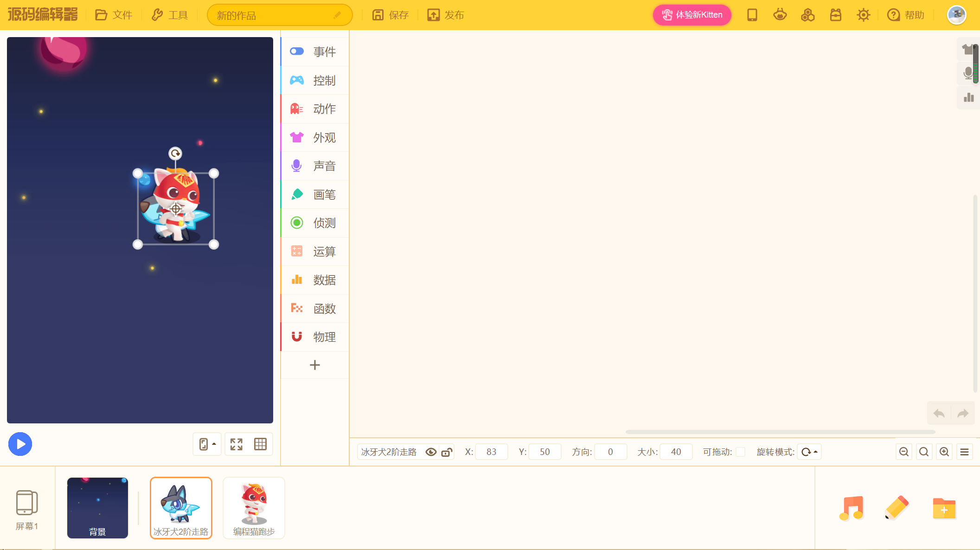Select the 运算 block category

tap(315, 251)
